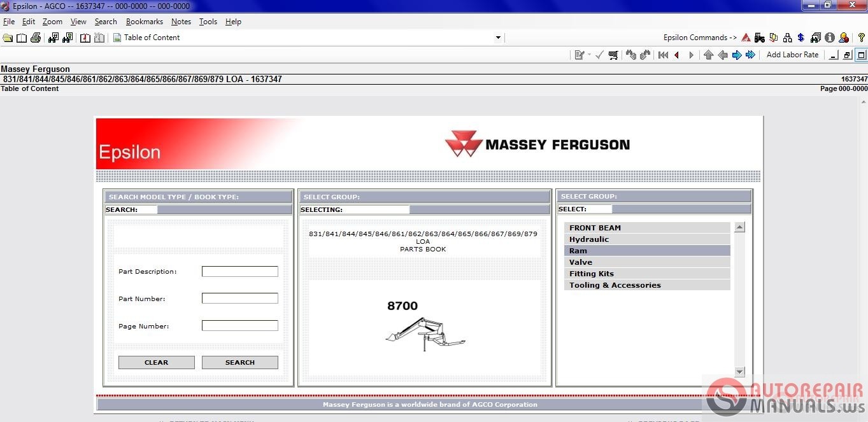
Task: Click second binoculars search icon
Action: click(68, 38)
